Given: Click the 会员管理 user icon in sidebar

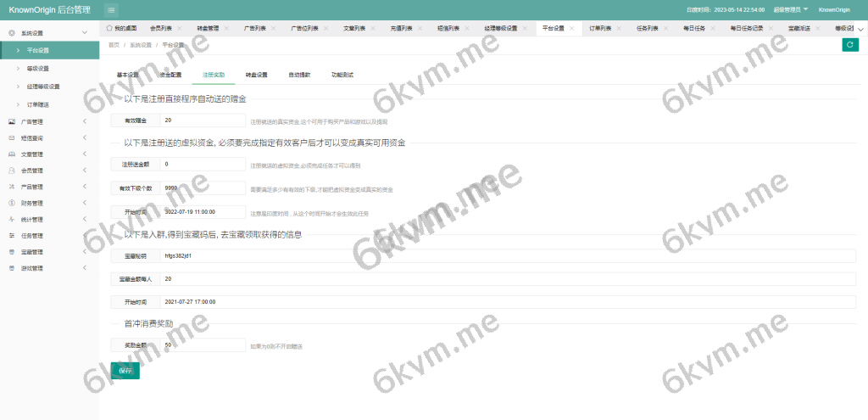Looking at the screenshot, I should coord(12,170).
